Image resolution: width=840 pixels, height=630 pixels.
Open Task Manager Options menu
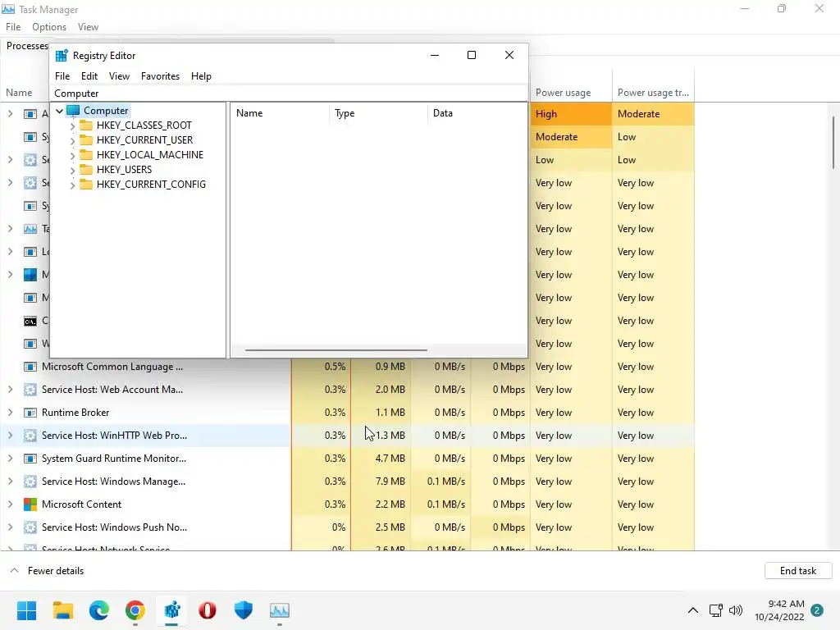(48, 27)
